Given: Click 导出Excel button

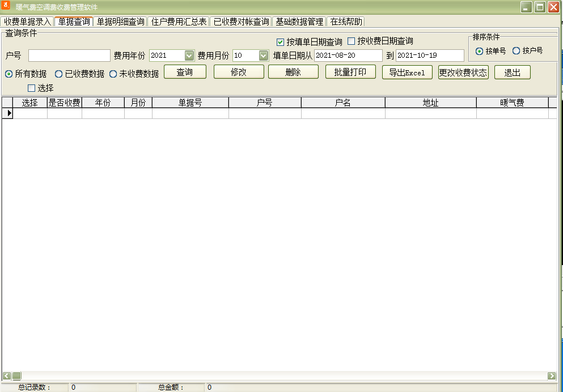Looking at the screenshot, I should pos(407,73).
